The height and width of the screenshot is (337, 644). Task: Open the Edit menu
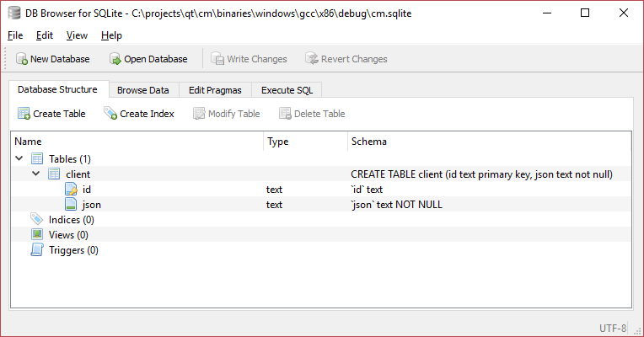pos(45,35)
